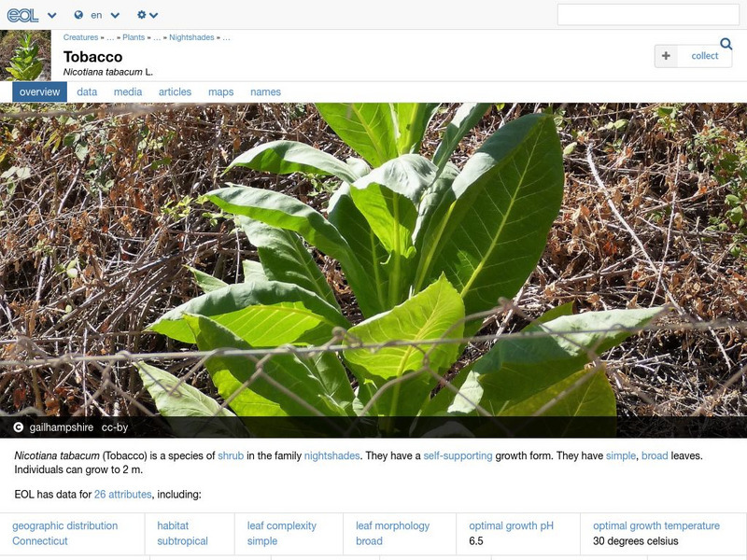747x560 pixels.
Task: Click the EOL logo icon
Action: [x=22, y=15]
